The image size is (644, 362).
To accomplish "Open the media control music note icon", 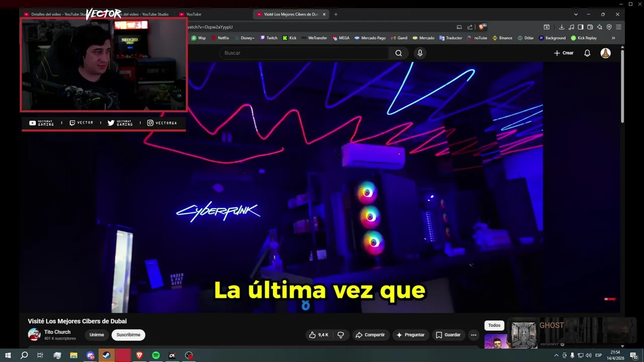I will pos(572,27).
